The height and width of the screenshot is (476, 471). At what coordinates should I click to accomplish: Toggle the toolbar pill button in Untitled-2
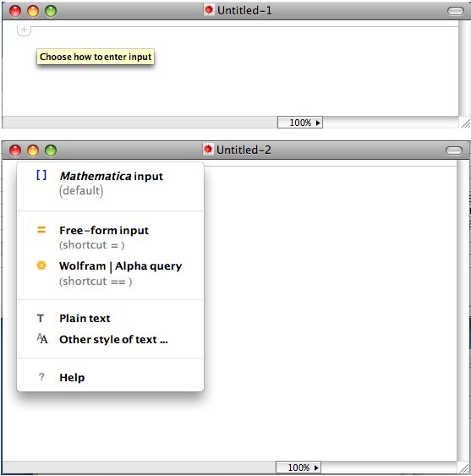(x=454, y=150)
